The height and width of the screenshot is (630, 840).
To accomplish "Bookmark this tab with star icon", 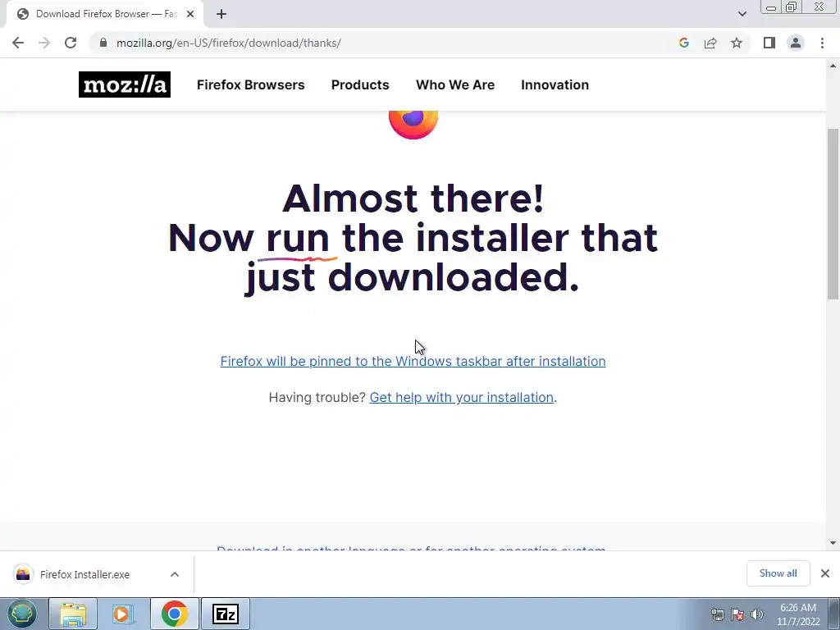I will pos(737,43).
